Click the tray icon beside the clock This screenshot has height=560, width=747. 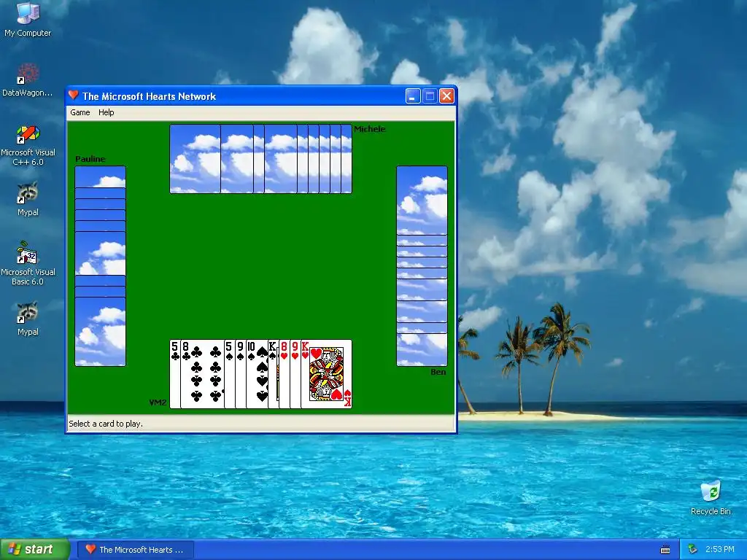pos(693,550)
